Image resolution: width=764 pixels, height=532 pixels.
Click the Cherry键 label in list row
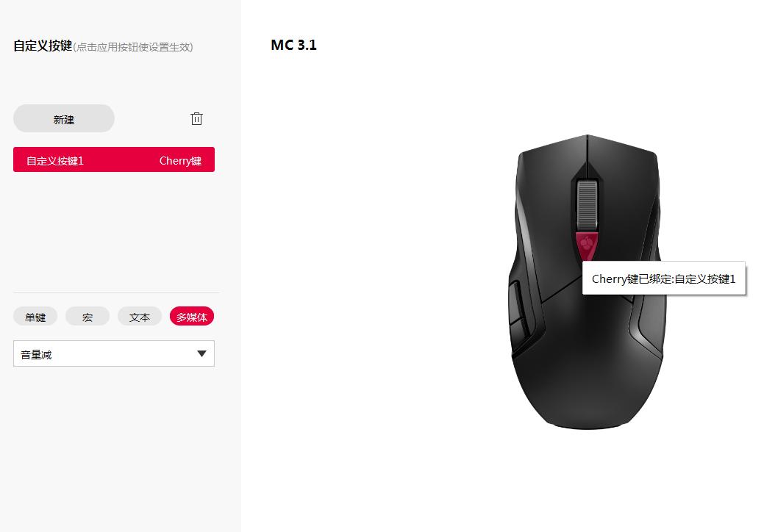(x=180, y=161)
